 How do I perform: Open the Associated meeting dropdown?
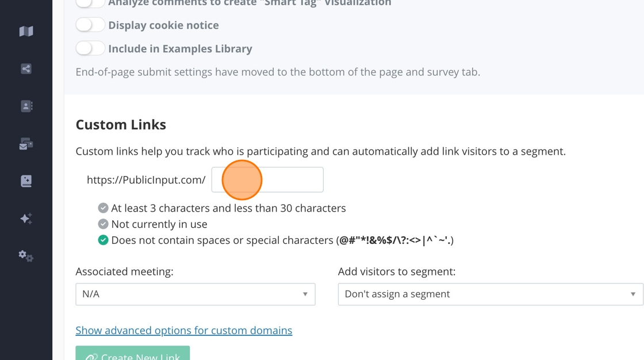195,294
